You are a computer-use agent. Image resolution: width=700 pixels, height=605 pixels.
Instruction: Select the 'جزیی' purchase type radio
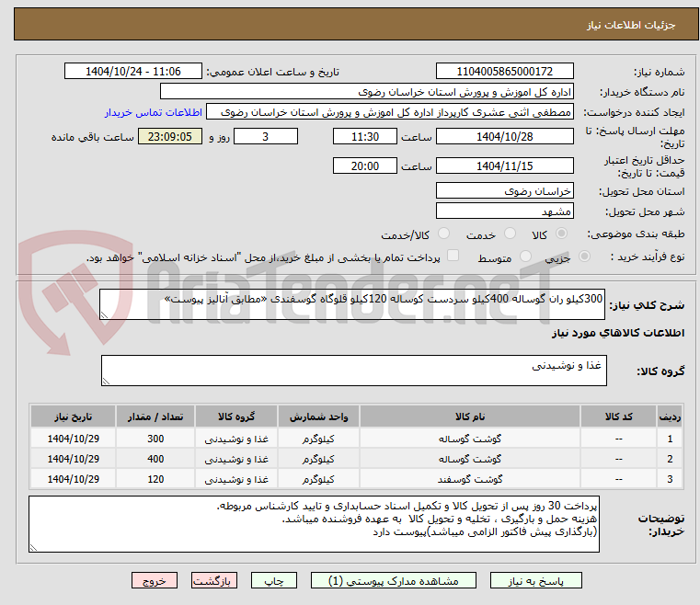tap(584, 257)
